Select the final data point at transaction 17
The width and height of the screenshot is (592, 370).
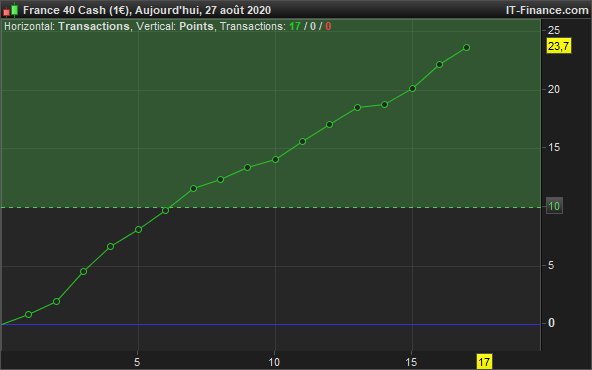466,48
